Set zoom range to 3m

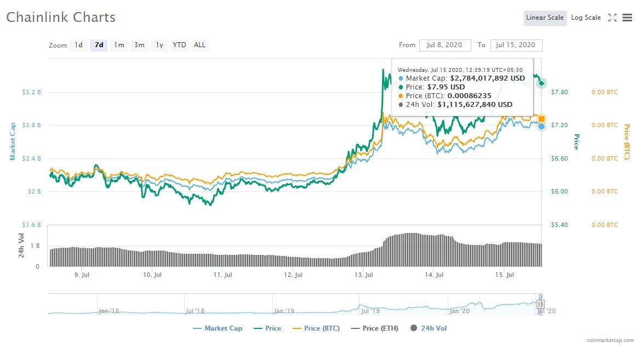[139, 45]
